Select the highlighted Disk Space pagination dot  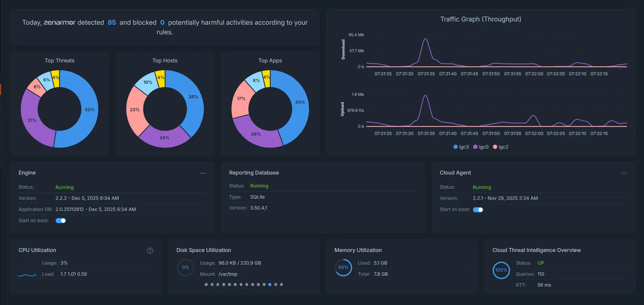tap(270, 284)
